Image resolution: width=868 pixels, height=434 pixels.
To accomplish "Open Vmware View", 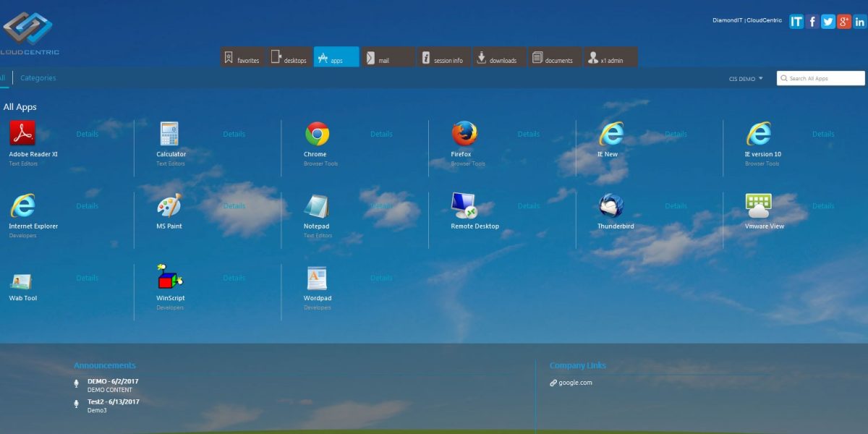I will (757, 206).
